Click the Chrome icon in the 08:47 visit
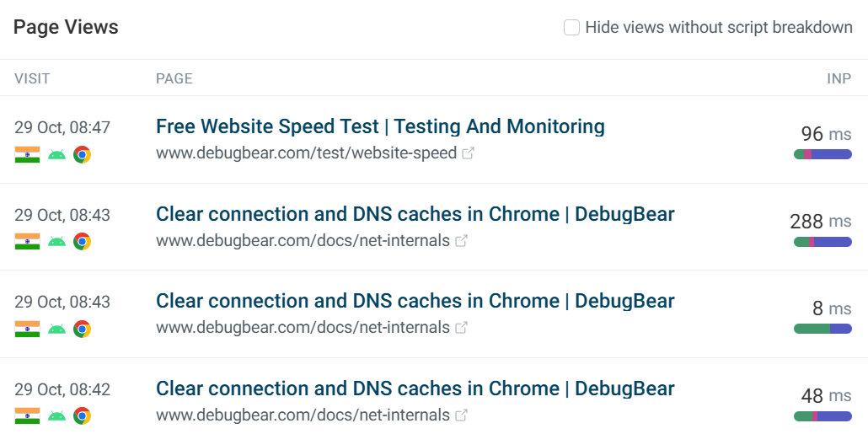Screen dimensions: 868x434 tap(82, 154)
